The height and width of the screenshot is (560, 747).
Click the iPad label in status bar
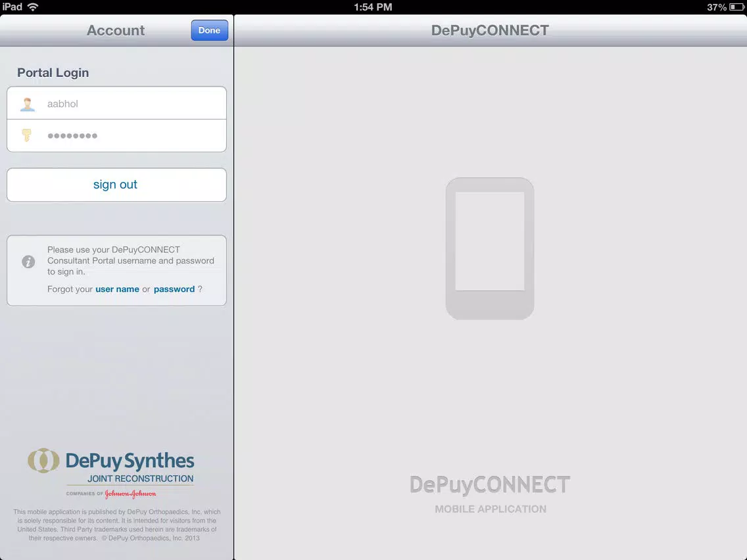(12, 7)
